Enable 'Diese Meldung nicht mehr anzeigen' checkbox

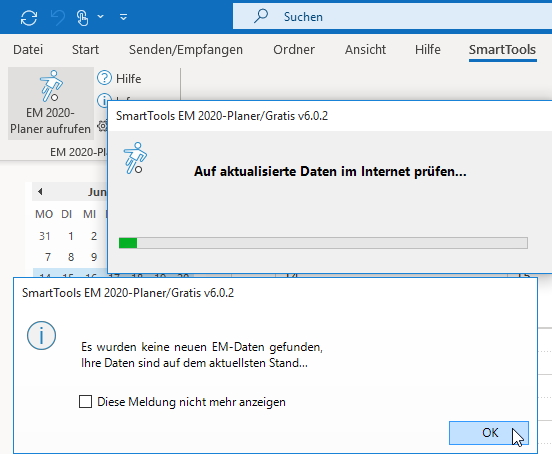(86, 402)
